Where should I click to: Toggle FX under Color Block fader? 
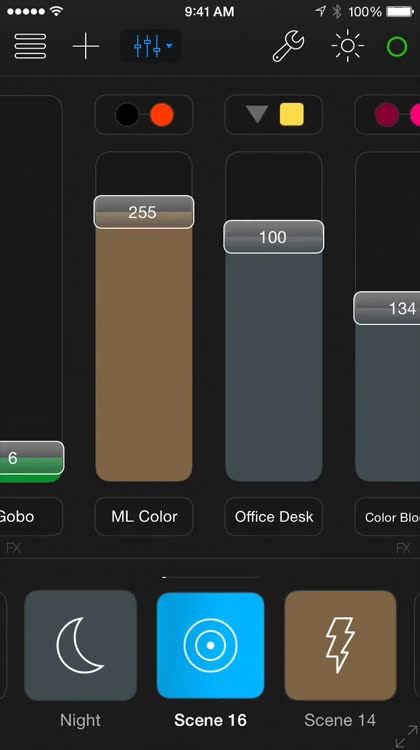(403, 548)
